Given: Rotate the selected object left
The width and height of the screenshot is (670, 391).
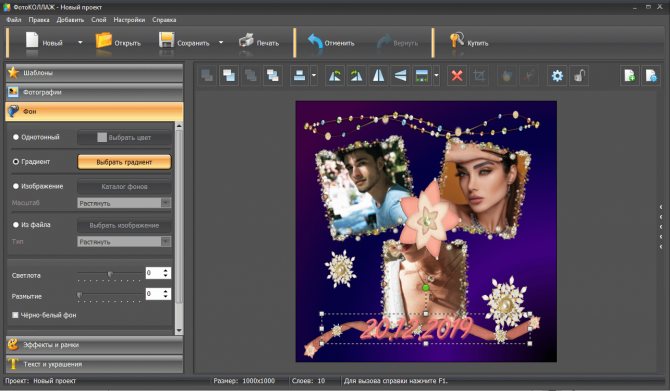Looking at the screenshot, I should pyautogui.click(x=335, y=76).
